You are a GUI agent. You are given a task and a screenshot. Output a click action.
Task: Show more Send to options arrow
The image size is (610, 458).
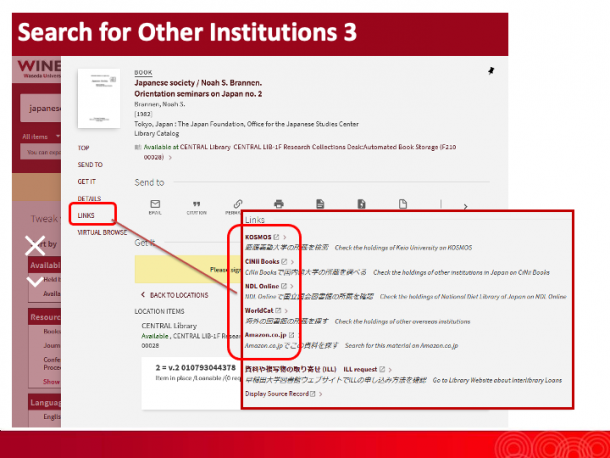pyautogui.click(x=465, y=206)
